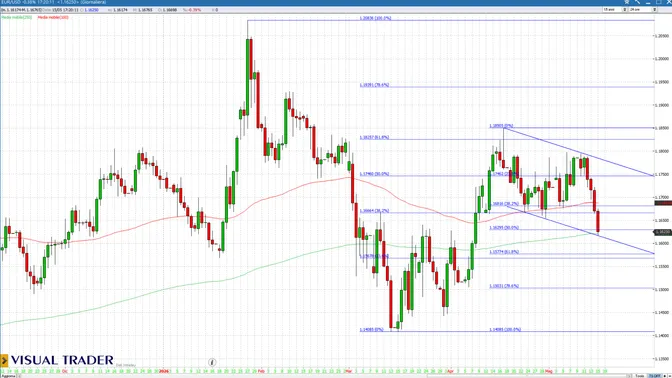The height and width of the screenshot is (378, 672).
Task: Click the round info icon below the chart
Action: 212,362
